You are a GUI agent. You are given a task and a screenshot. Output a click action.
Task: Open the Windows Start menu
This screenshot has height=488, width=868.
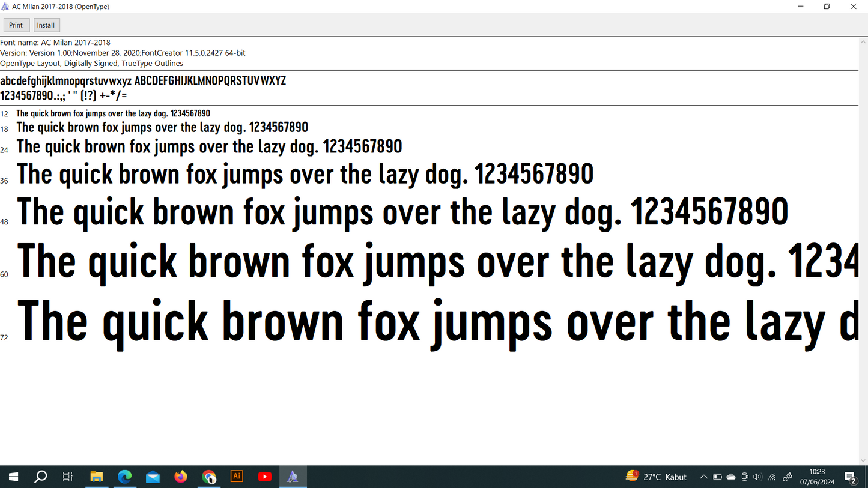(x=13, y=477)
